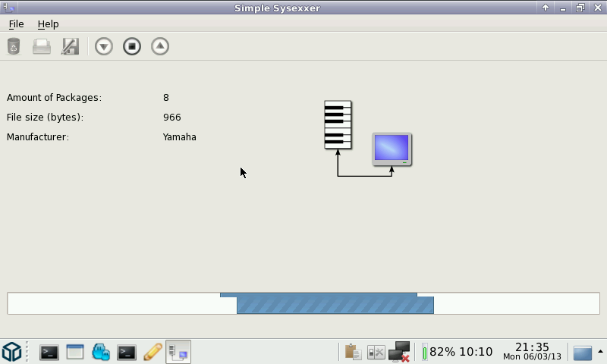The width and height of the screenshot is (607, 364).
Task: Maximize the Simple Sysexxer window
Action: [580, 8]
